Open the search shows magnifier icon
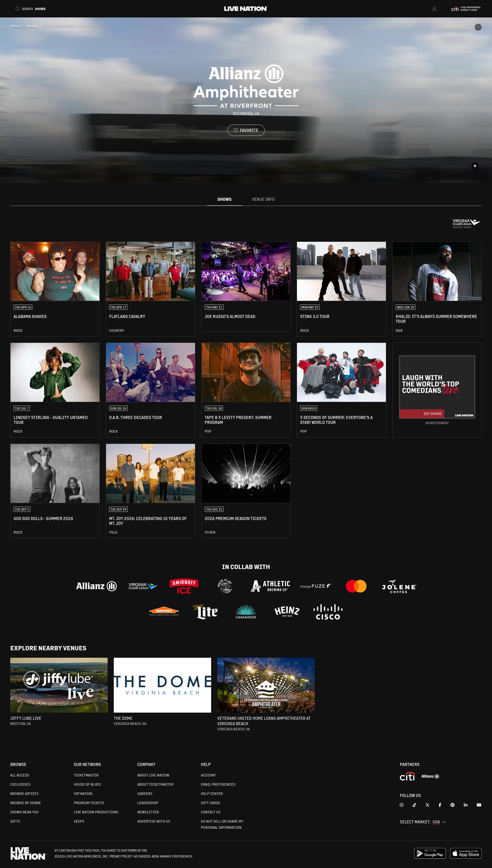492x868 pixels. tap(18, 9)
